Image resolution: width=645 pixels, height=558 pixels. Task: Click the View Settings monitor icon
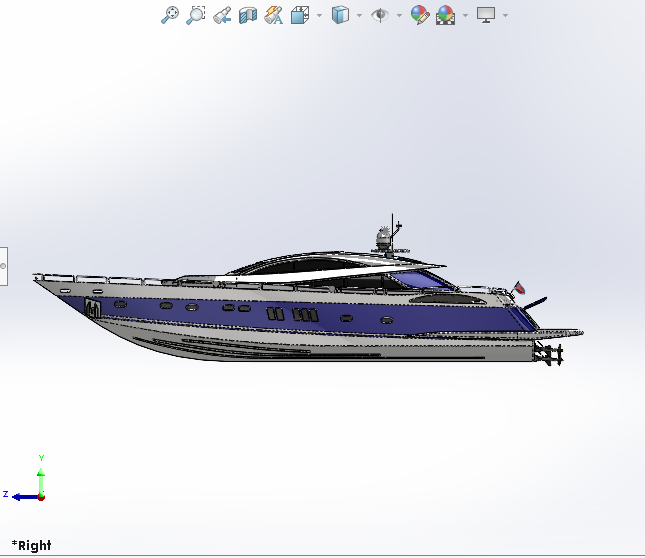(x=486, y=15)
